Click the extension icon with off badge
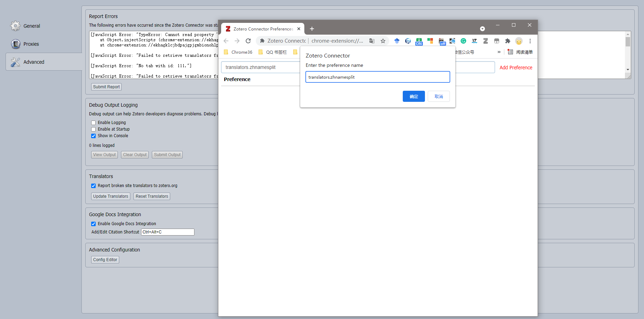Viewport: 644px width, 319px height. (442, 42)
